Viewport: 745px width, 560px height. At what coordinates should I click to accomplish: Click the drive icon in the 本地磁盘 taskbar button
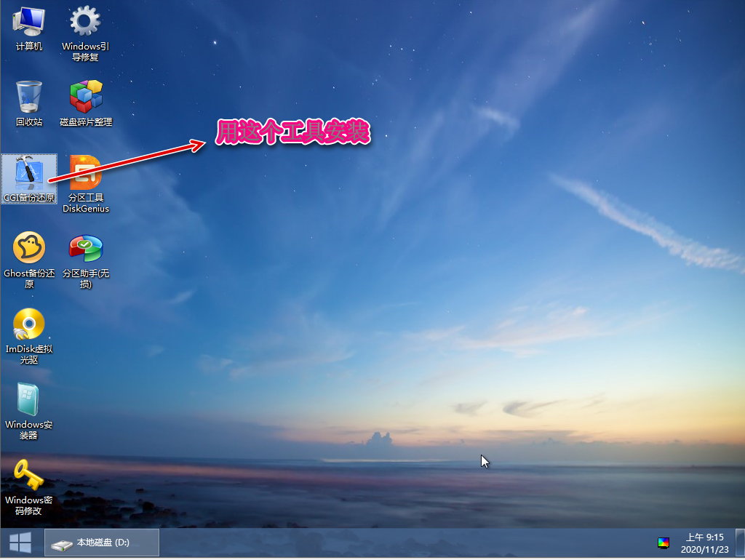[63, 543]
